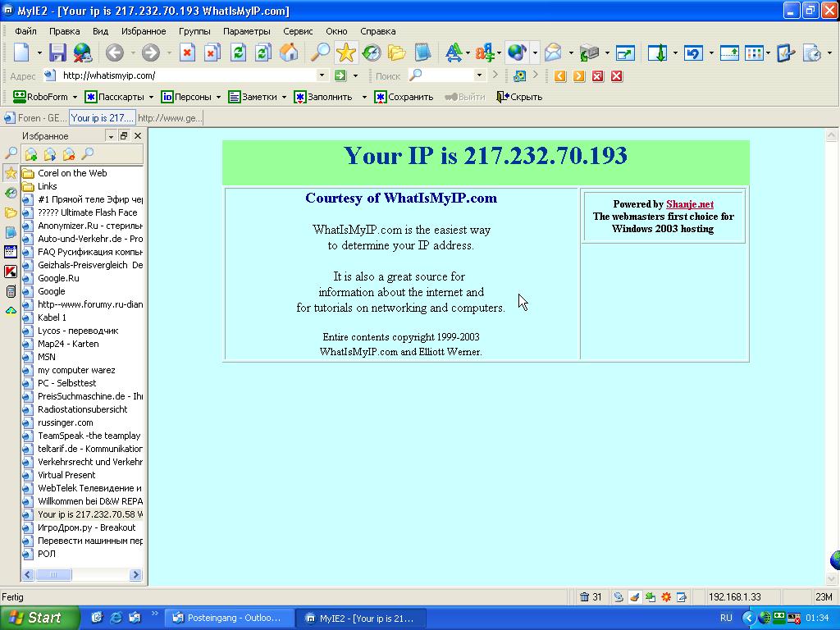Click the History clock toolbar icon
Viewport: 840px width, 630px height.
[x=372, y=52]
